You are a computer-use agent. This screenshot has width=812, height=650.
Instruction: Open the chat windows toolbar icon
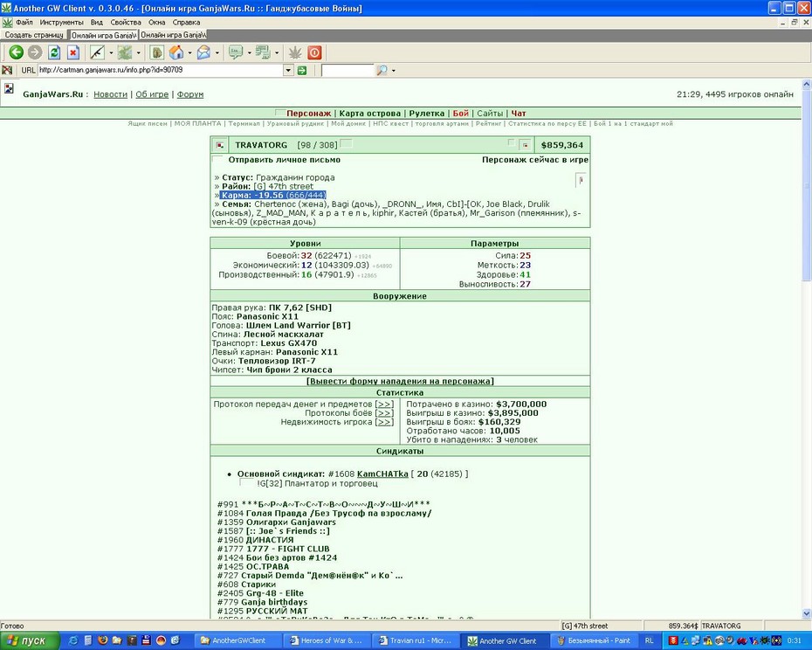263,52
